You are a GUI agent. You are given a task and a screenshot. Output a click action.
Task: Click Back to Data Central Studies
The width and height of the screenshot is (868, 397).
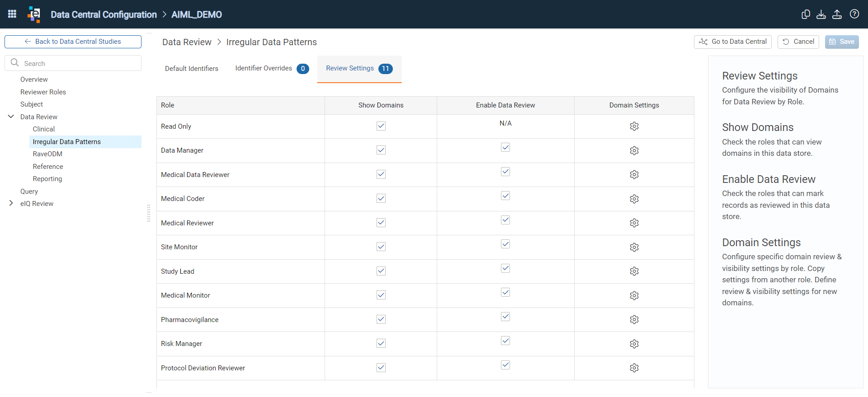tap(73, 42)
